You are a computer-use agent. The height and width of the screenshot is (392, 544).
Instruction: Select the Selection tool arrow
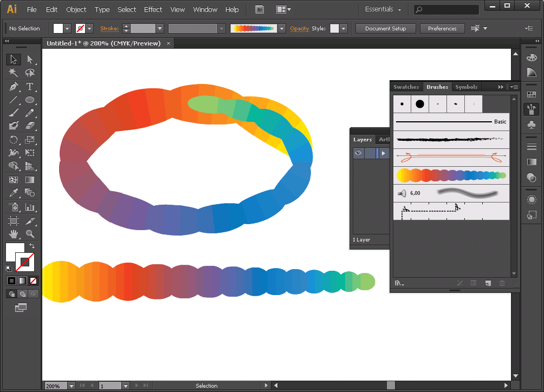tap(14, 59)
